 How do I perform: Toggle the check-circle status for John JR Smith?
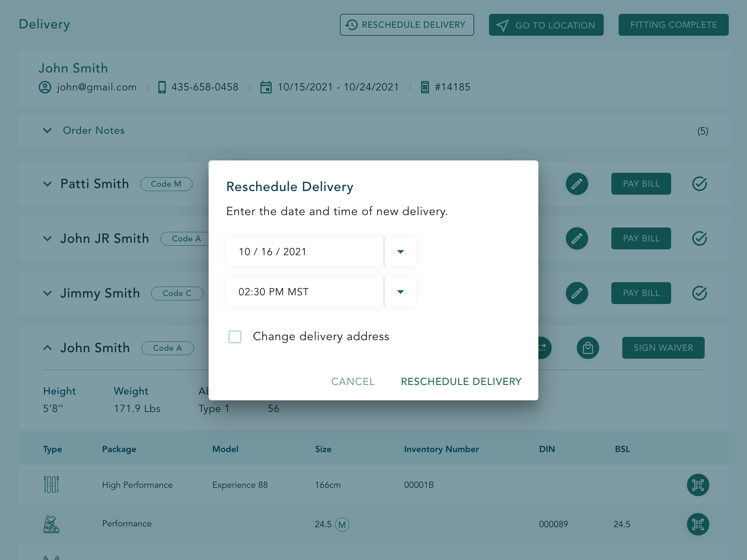click(x=699, y=238)
